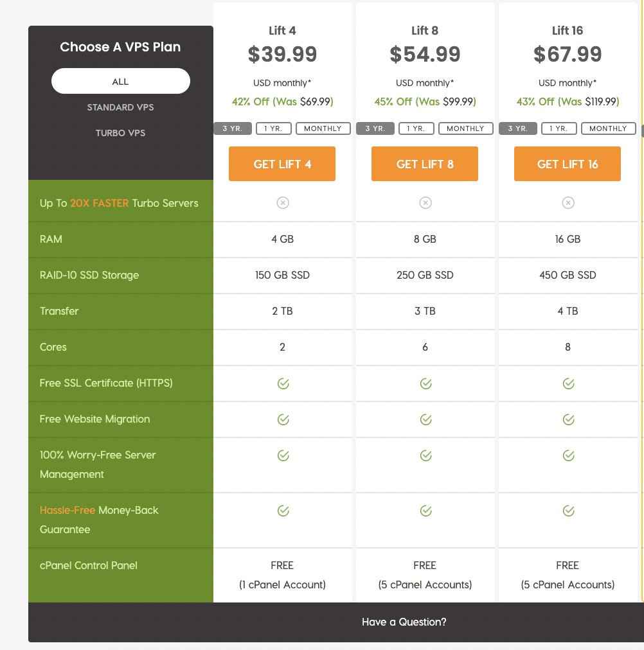Click the Turbo unavailable X icon under Lift 4
This screenshot has height=650, width=644.
click(x=283, y=203)
